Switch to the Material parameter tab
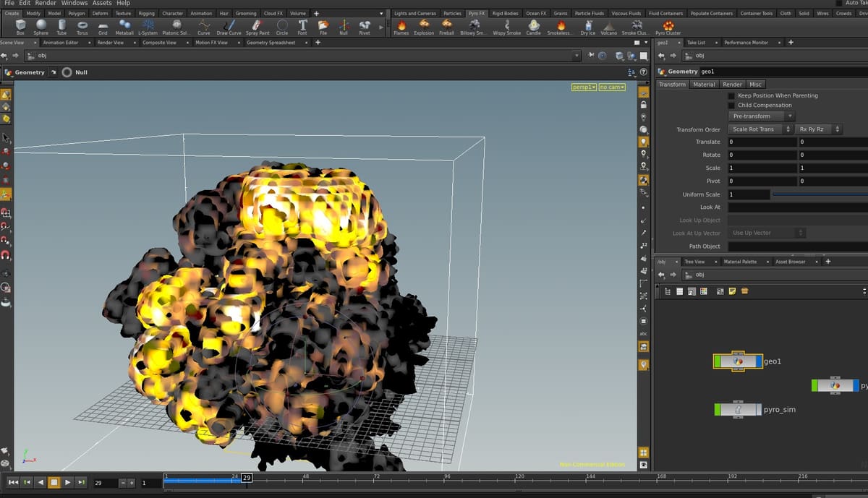 (704, 85)
